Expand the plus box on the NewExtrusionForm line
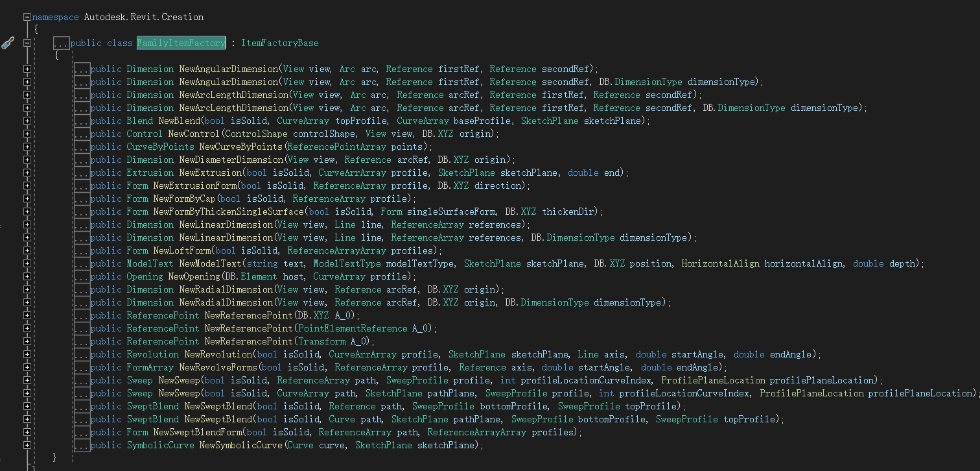This screenshot has width=980, height=471. [x=27, y=186]
